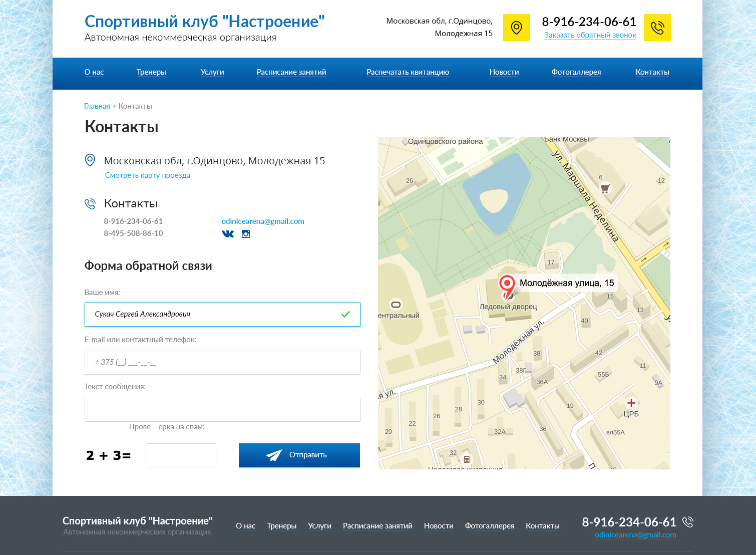Image resolution: width=756 pixels, height=555 pixels.
Task: Click the footer phone icon
Action: (x=688, y=522)
